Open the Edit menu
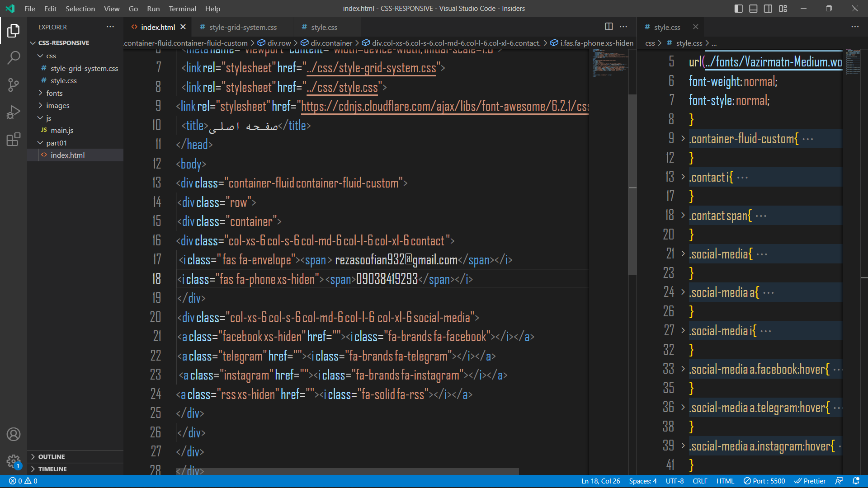Image resolution: width=868 pixels, height=488 pixels. click(50, 9)
